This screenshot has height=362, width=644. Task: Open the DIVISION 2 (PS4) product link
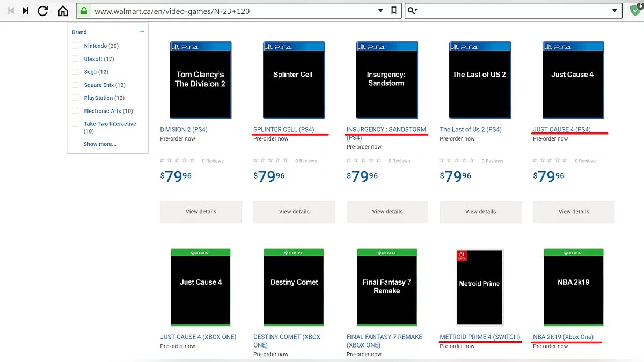[184, 129]
